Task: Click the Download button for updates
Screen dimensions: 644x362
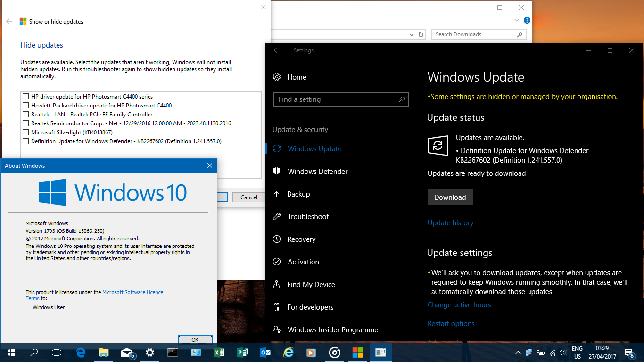Action: tap(450, 197)
